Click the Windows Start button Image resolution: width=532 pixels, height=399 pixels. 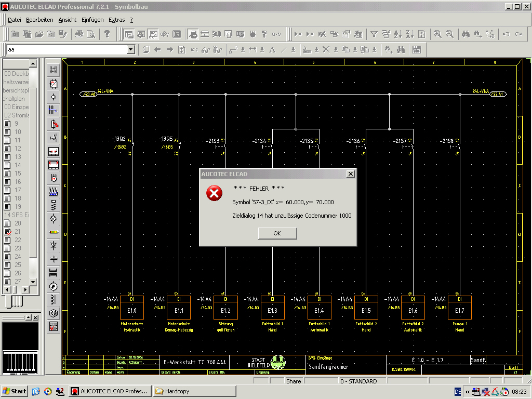tap(14, 391)
